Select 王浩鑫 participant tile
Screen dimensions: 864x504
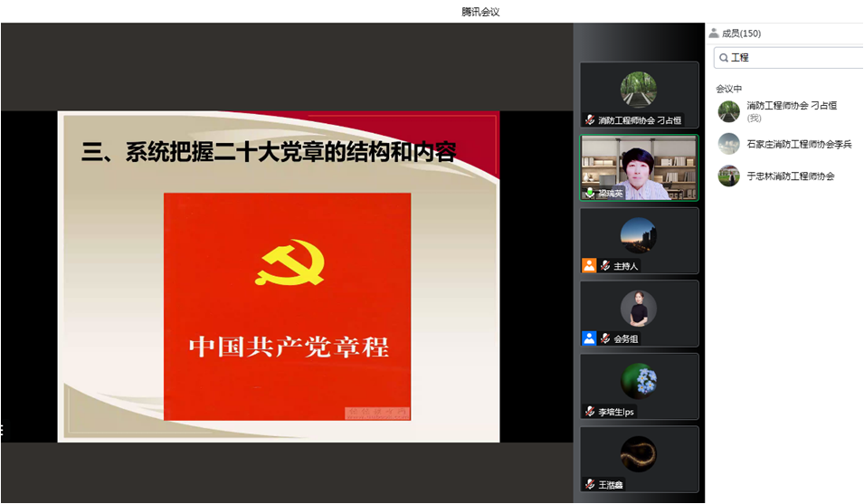pyautogui.click(x=640, y=460)
